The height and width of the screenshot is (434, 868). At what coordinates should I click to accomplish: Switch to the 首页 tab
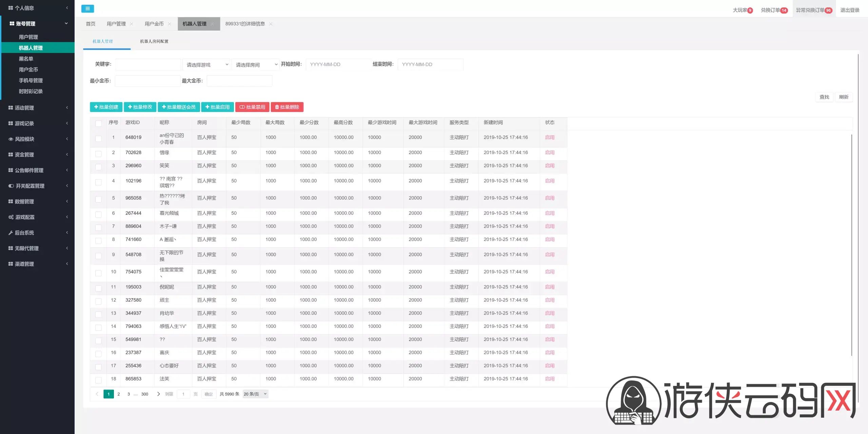tap(91, 24)
